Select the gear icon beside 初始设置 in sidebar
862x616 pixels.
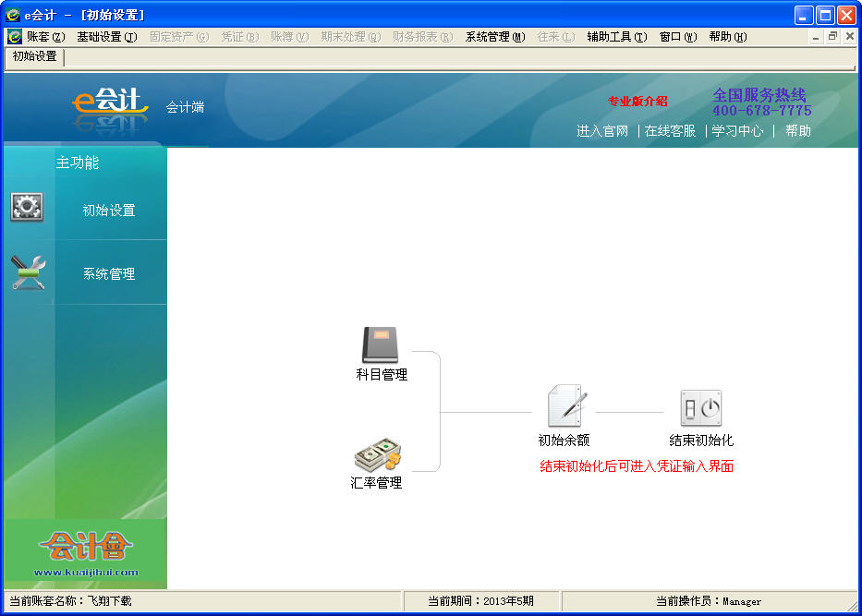coord(27,207)
